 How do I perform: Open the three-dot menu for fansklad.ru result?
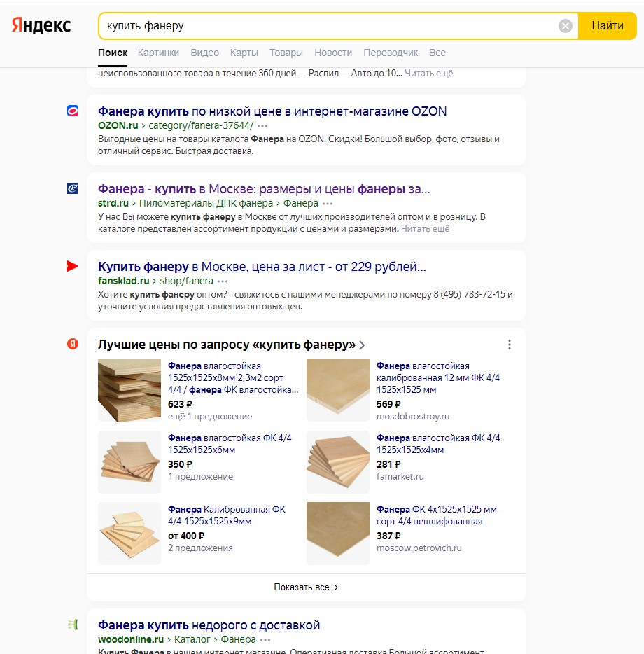point(223,281)
